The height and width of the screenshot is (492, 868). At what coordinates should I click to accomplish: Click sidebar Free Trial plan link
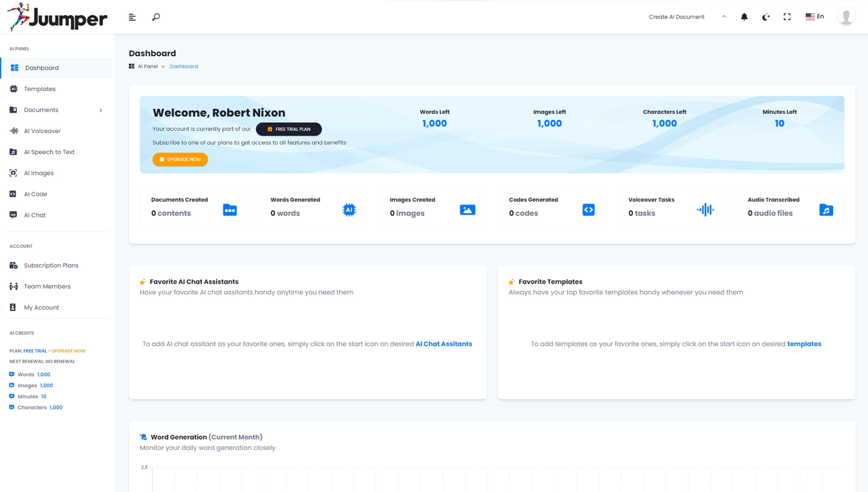tap(35, 351)
